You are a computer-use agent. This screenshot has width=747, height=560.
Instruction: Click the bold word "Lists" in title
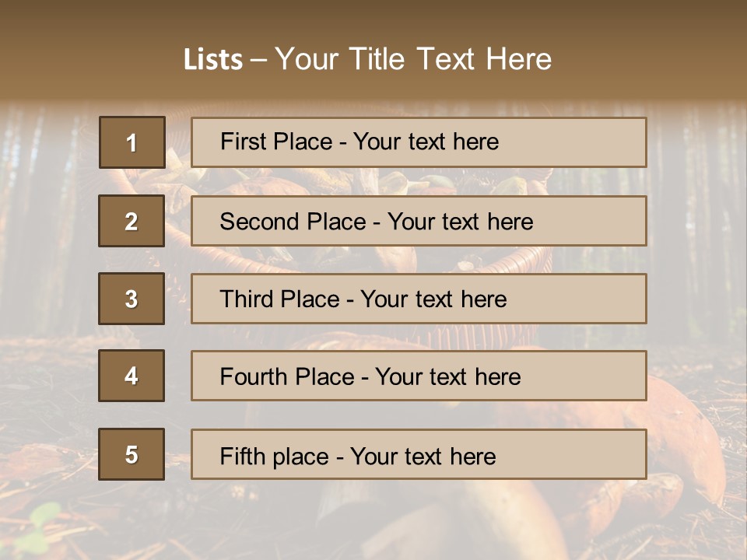pos(212,60)
